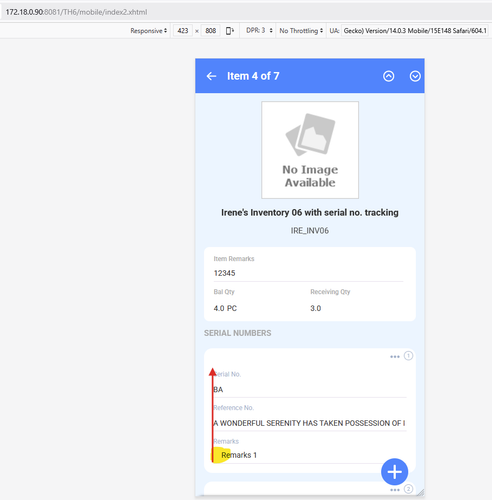Edit the user agent string field
Image resolution: width=492 pixels, height=500 pixels.
415,31
